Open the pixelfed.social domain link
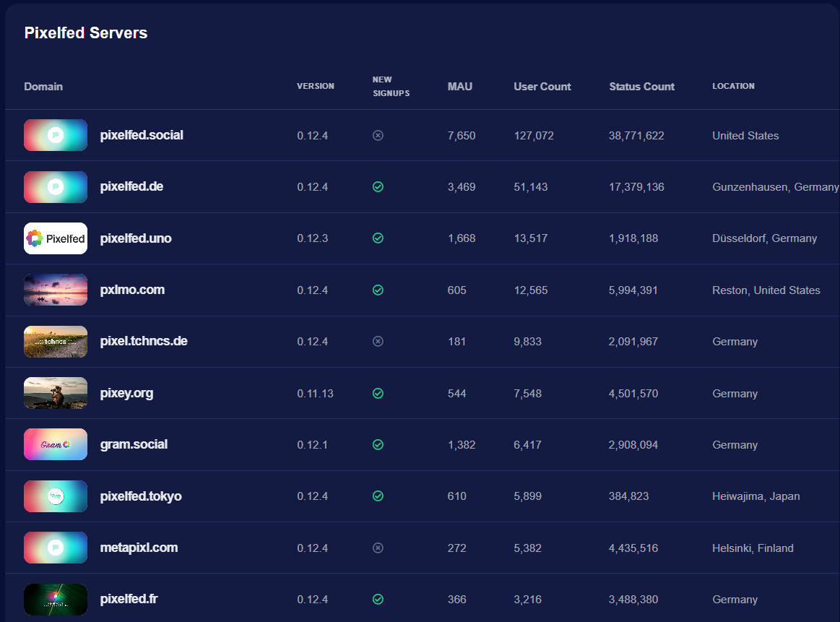 [x=142, y=135]
